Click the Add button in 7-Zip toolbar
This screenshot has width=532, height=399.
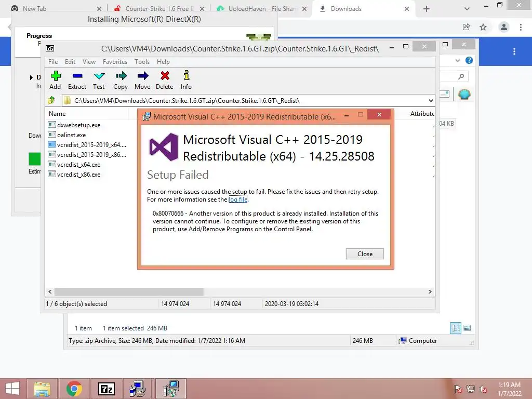55,80
